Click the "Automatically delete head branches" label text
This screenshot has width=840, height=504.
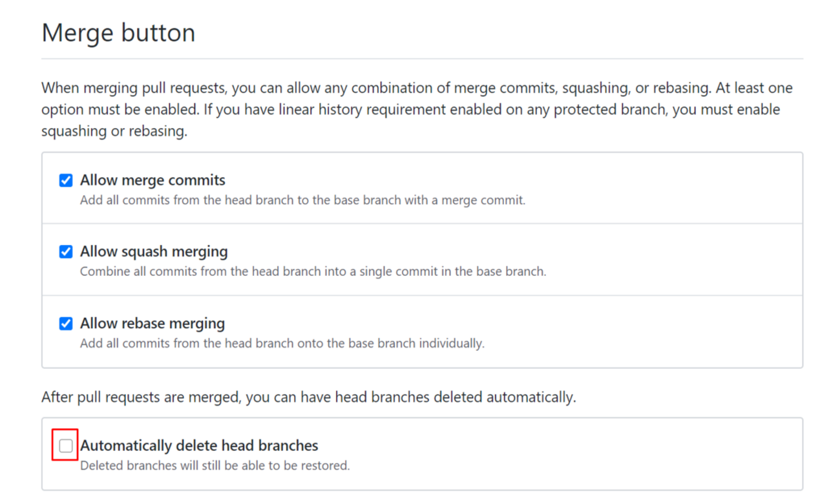pos(199,445)
